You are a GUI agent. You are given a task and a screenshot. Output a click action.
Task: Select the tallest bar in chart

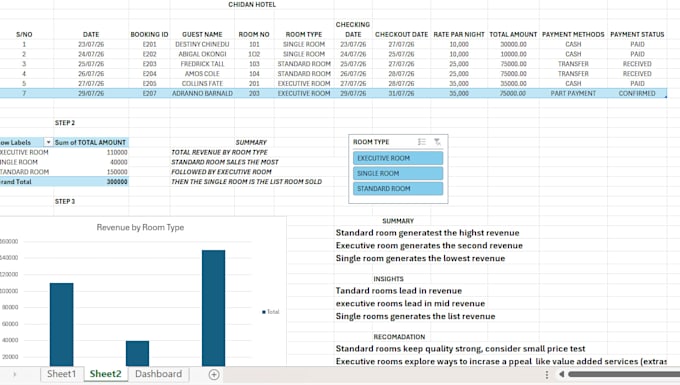coord(213,308)
